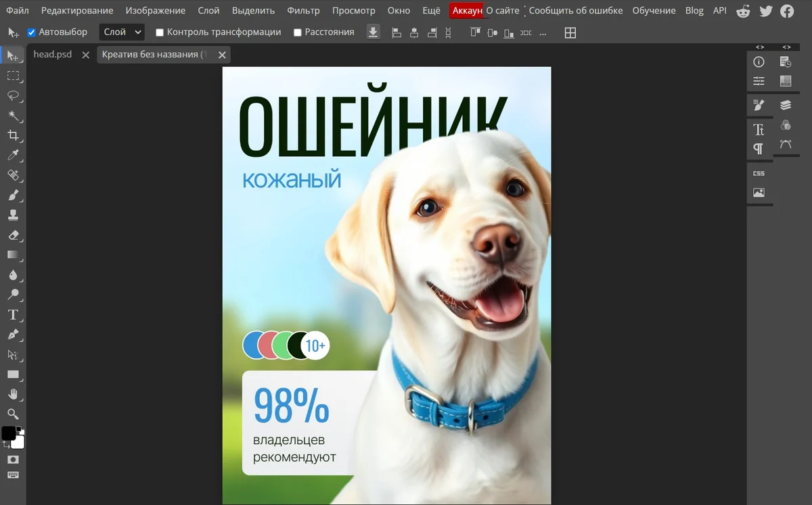Open the Сообщить об ошибке link
This screenshot has height=505, width=812.
(x=576, y=10)
